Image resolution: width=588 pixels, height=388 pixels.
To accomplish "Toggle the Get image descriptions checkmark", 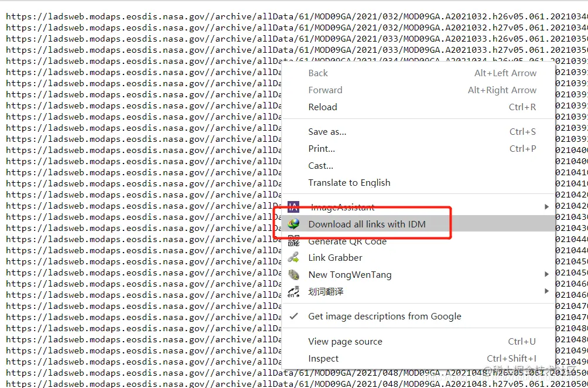I will click(x=293, y=316).
